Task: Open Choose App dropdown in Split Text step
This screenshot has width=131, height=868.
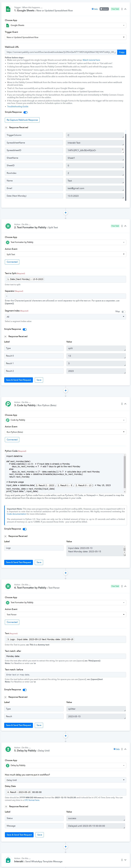Action: pyautogui.click(x=65, y=242)
